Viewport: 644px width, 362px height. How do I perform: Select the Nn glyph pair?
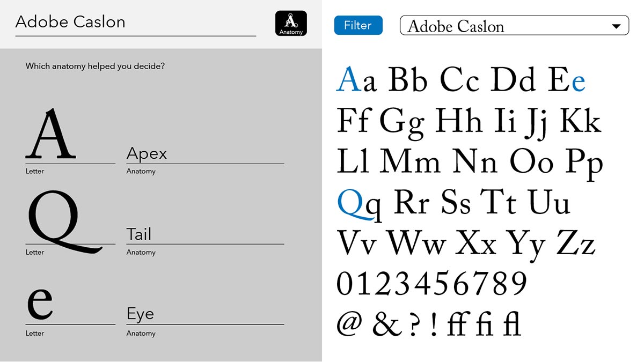point(475,161)
